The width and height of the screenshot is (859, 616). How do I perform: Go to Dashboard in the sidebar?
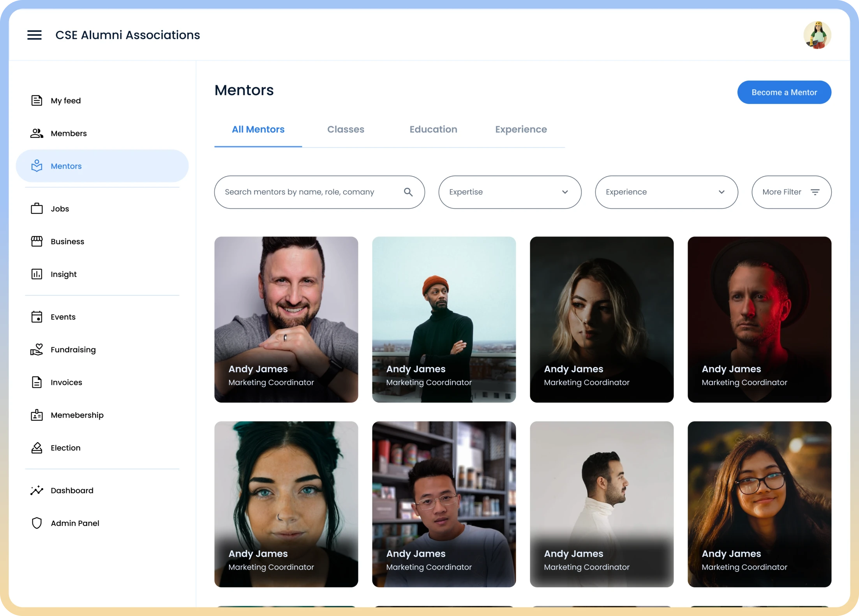pyautogui.click(x=72, y=490)
